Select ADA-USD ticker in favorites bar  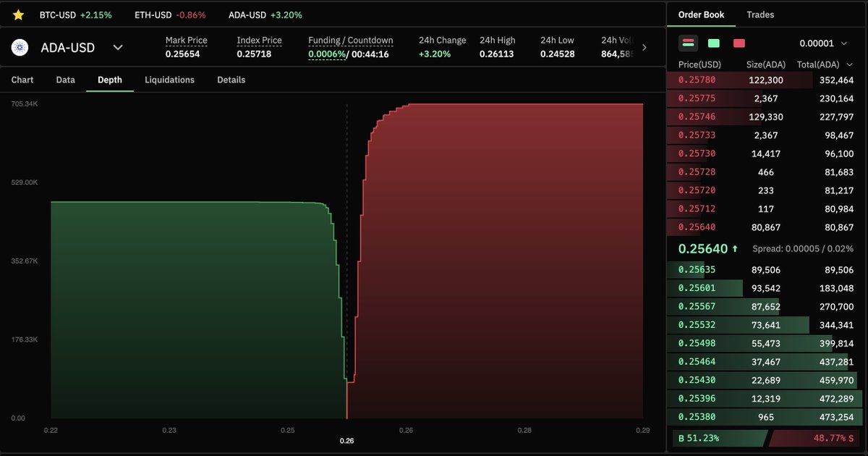265,14
